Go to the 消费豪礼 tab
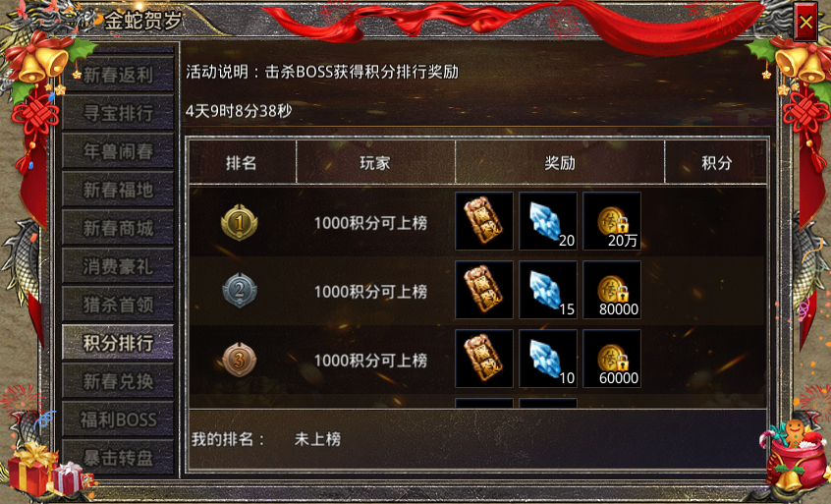Image resolution: width=831 pixels, height=504 pixels. coord(118,266)
